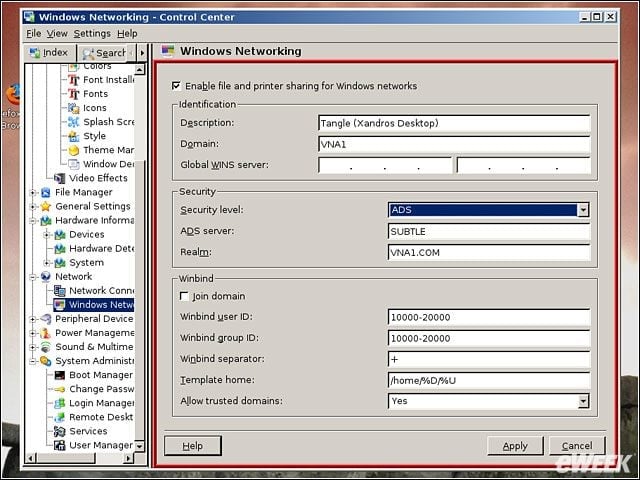The width and height of the screenshot is (640, 480).
Task: Expand the General Settings tree node
Action: [x=33, y=207]
